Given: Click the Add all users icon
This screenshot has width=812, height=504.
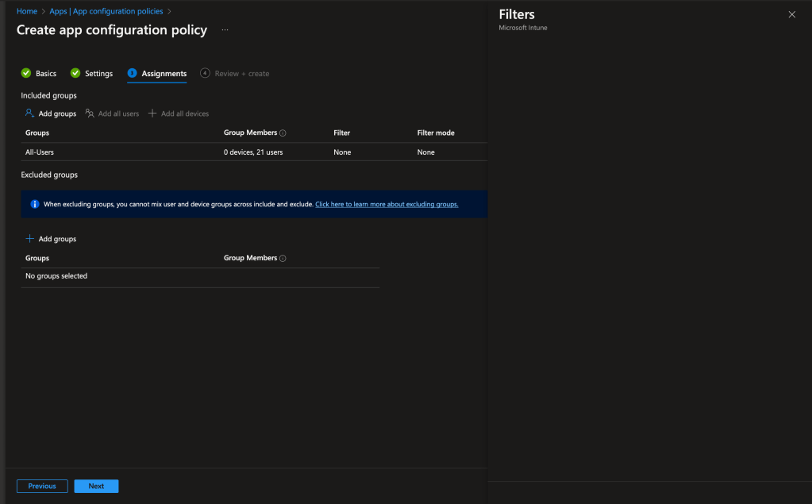Looking at the screenshot, I should (90, 113).
